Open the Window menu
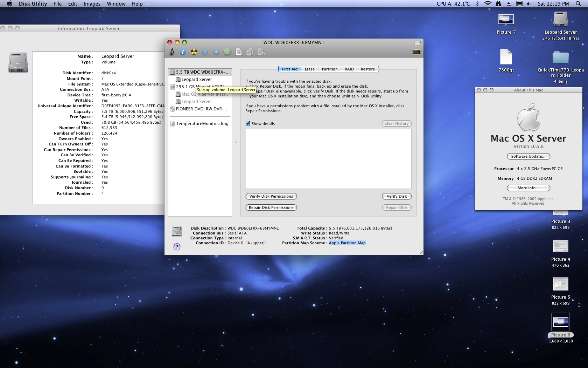Screen dimensions: 588x368 click(x=116, y=4)
